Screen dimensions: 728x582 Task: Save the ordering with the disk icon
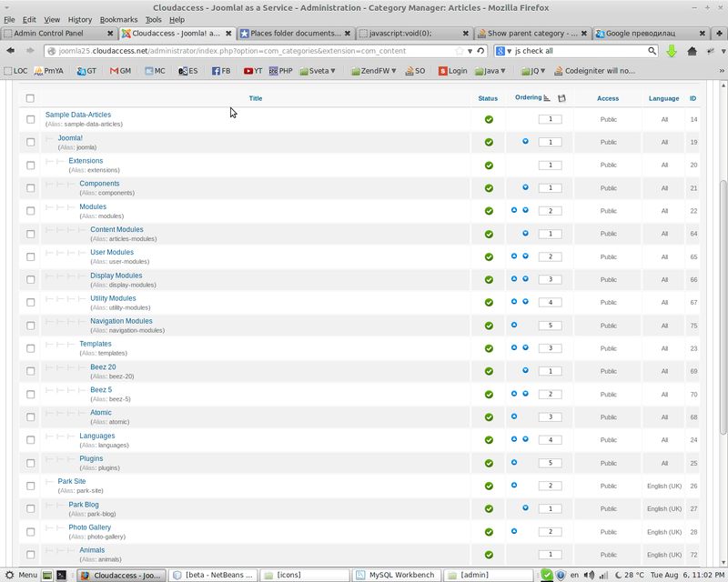[562, 98]
